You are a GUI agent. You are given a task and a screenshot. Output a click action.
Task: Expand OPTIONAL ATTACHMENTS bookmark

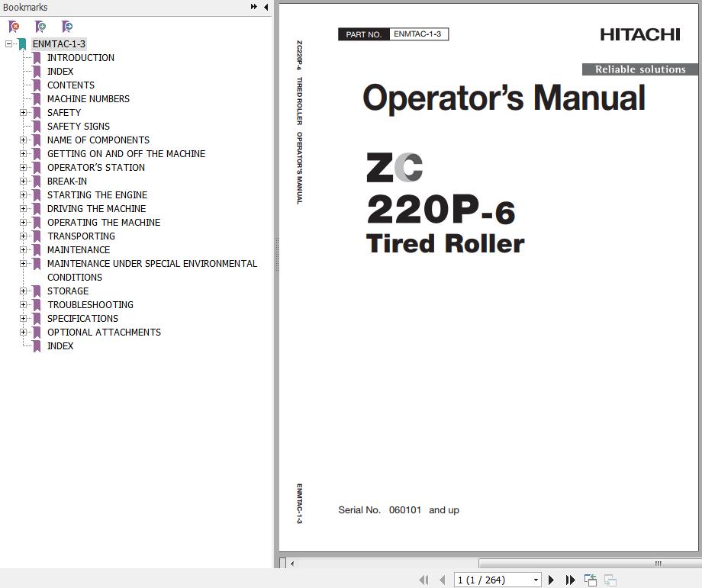24,332
